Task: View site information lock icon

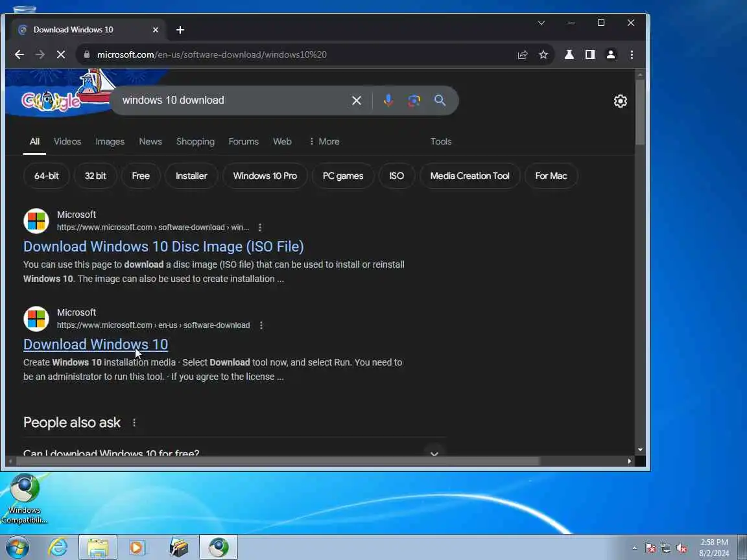Action: click(87, 54)
